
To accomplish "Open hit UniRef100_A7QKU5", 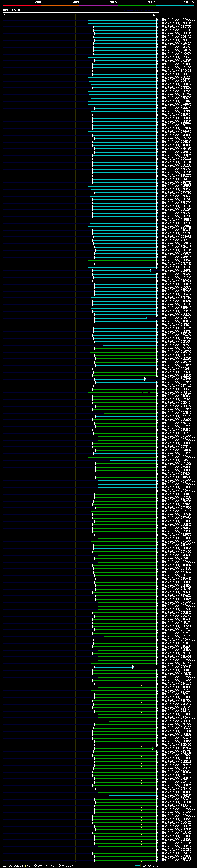I will 176,23.
